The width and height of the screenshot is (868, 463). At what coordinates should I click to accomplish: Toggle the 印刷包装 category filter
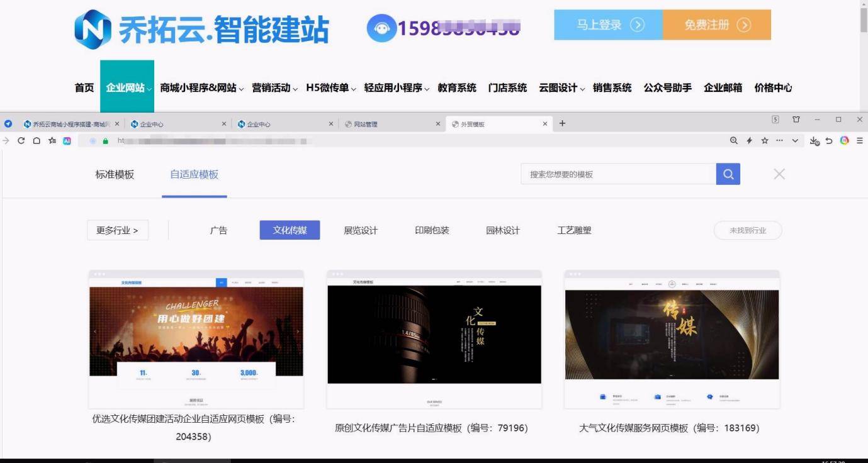[432, 230]
